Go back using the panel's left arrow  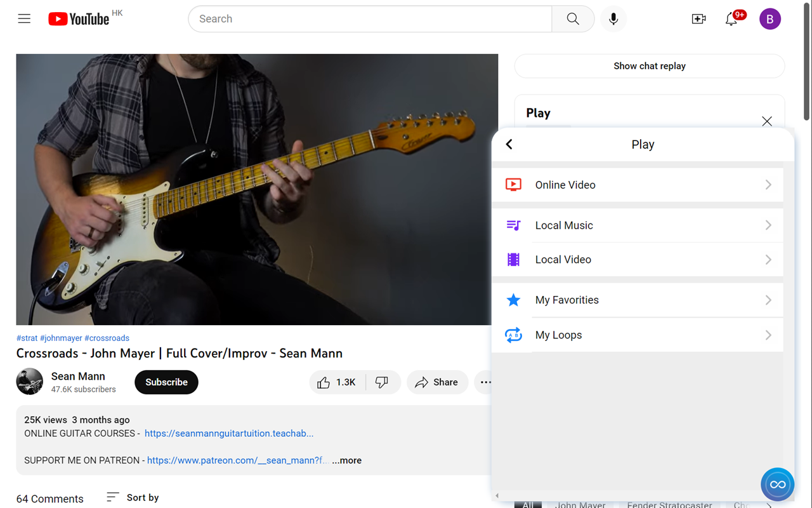[x=509, y=144]
